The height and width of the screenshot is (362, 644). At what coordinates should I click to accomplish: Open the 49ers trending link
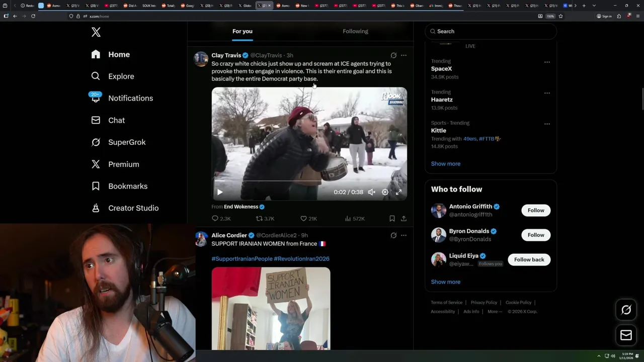click(469, 139)
